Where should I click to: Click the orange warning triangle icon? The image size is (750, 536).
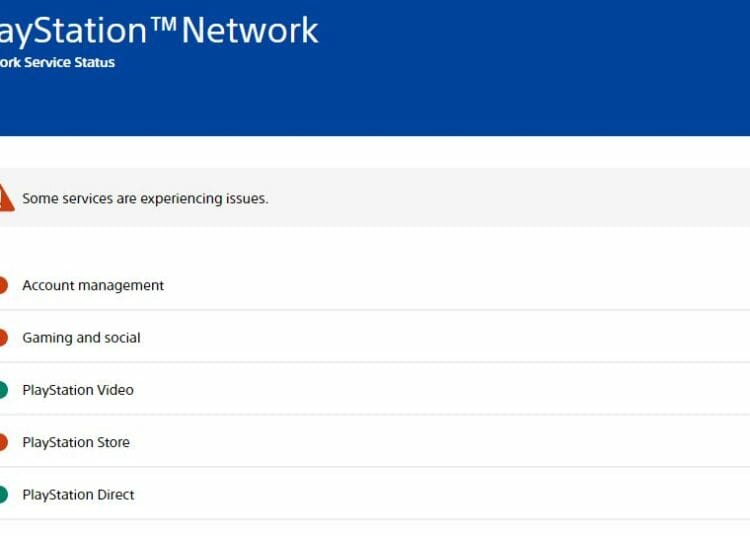pos(6,198)
